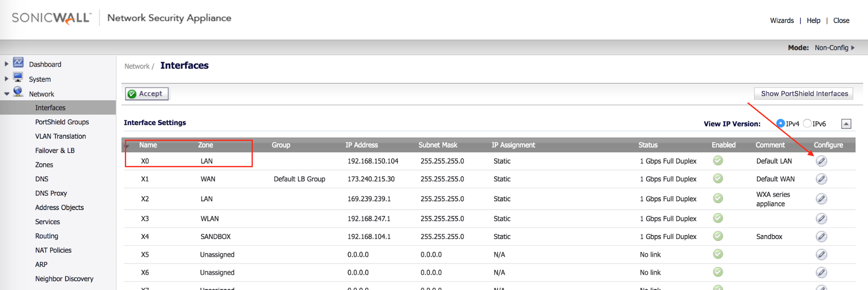Open the Wizards link in header
868x290 pixels.
coord(782,20)
